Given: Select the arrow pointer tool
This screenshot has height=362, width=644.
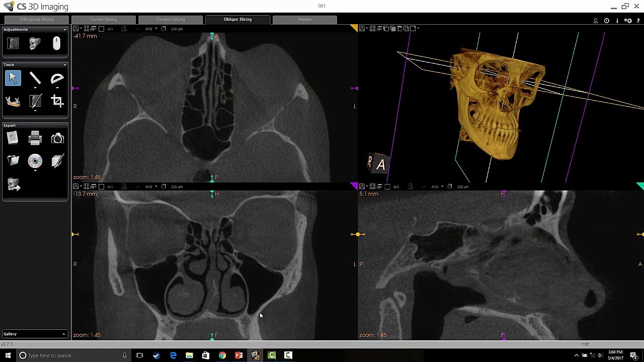Looking at the screenshot, I should point(13,78).
